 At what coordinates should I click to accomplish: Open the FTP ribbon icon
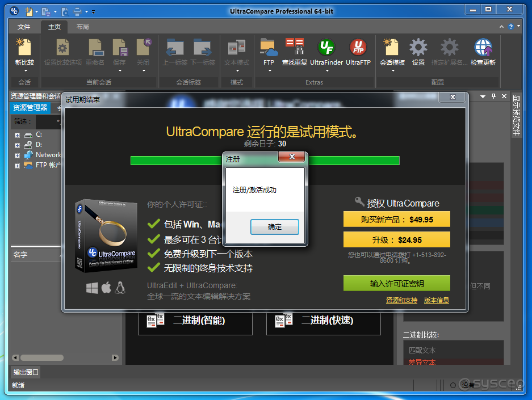click(x=269, y=47)
